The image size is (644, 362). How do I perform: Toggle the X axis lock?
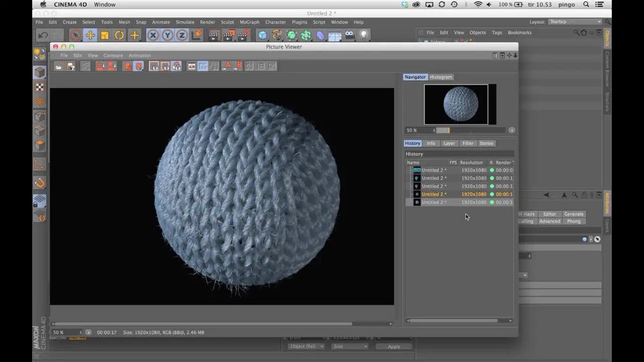click(x=153, y=35)
